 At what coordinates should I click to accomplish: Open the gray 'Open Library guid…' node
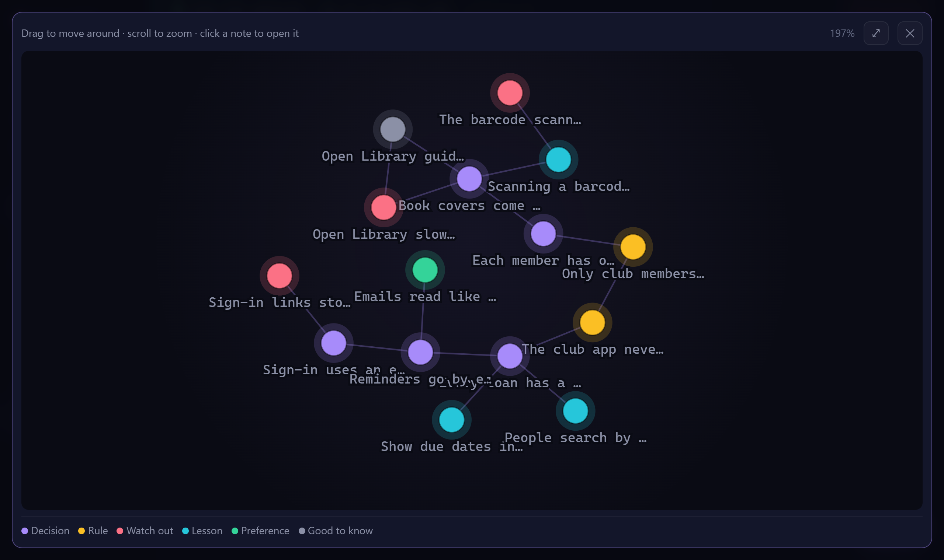393,129
